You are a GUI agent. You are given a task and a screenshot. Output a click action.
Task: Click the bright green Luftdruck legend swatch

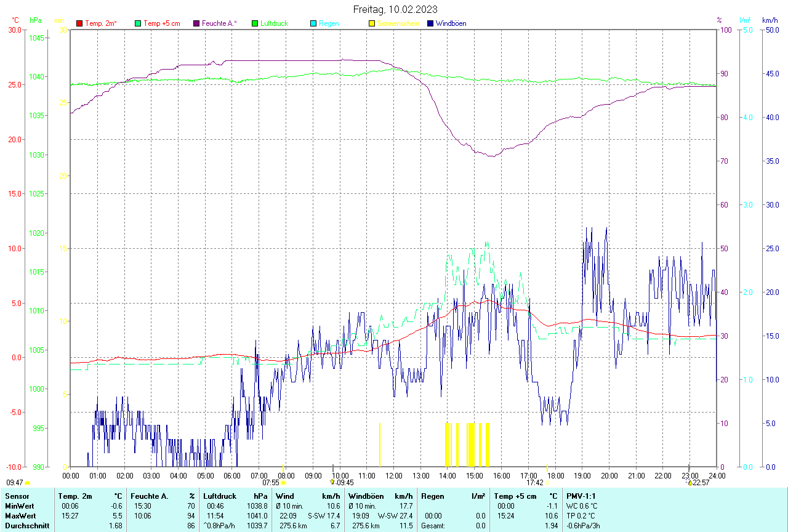point(255,23)
